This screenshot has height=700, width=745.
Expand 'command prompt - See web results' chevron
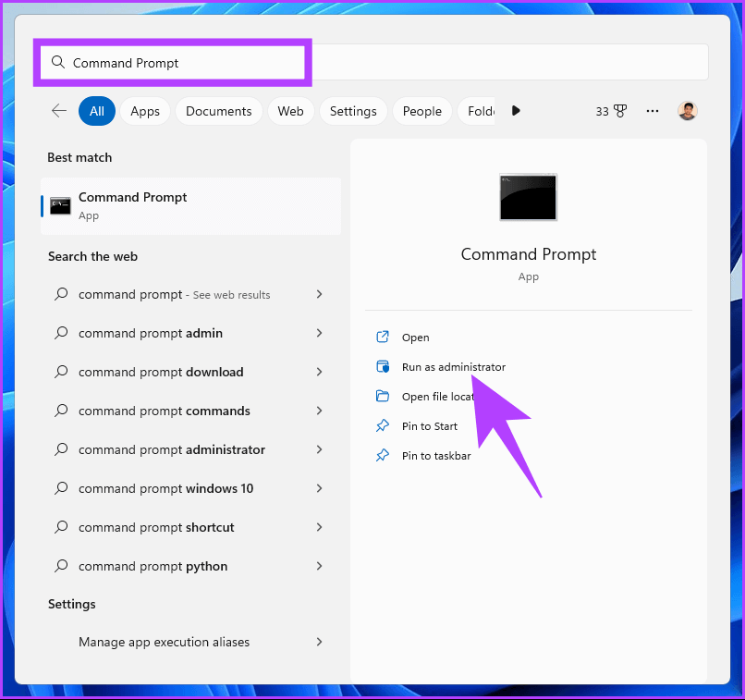[319, 294]
